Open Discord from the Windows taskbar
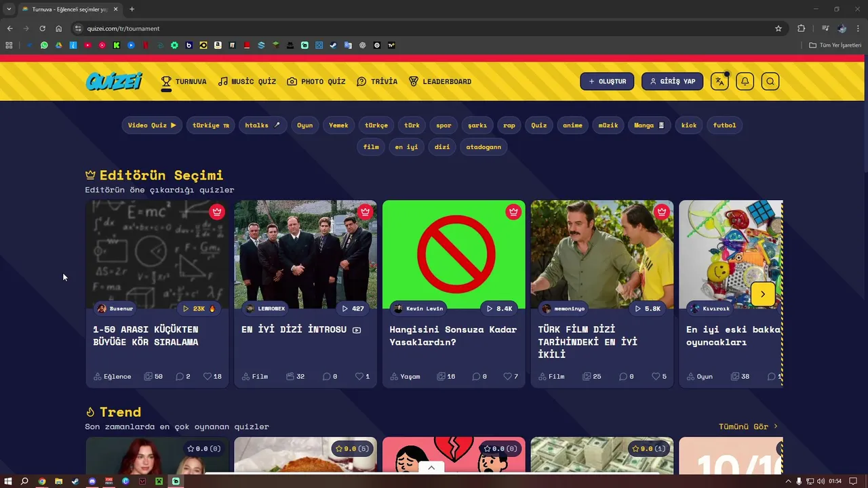Viewport: 868px width, 488px height. pos(92,481)
